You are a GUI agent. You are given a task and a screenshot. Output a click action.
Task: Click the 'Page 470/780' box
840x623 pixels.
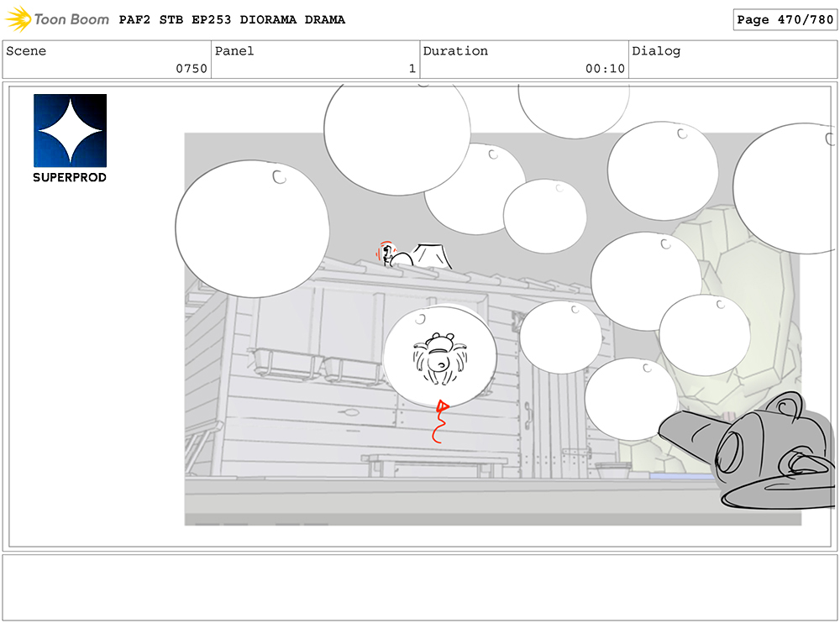pos(785,20)
